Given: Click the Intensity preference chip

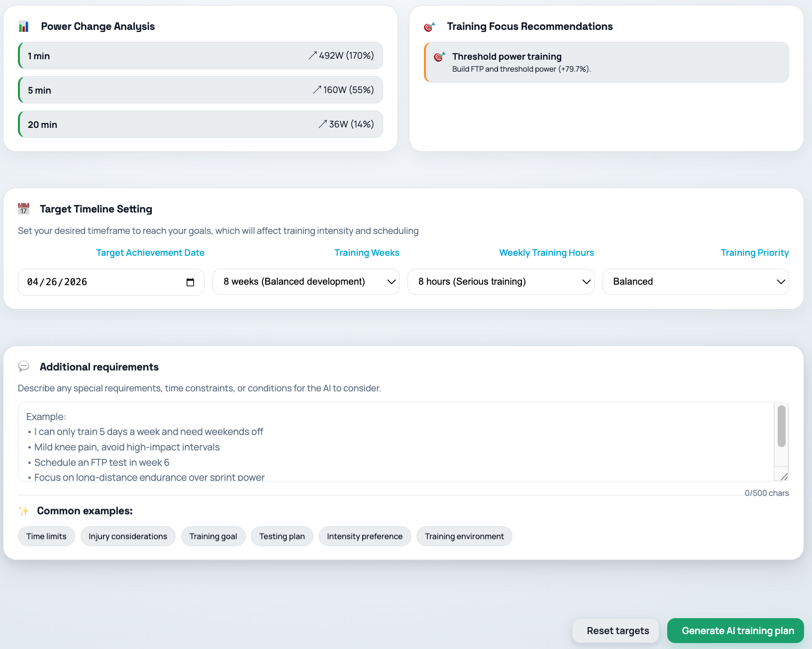Looking at the screenshot, I should pyautogui.click(x=365, y=537).
